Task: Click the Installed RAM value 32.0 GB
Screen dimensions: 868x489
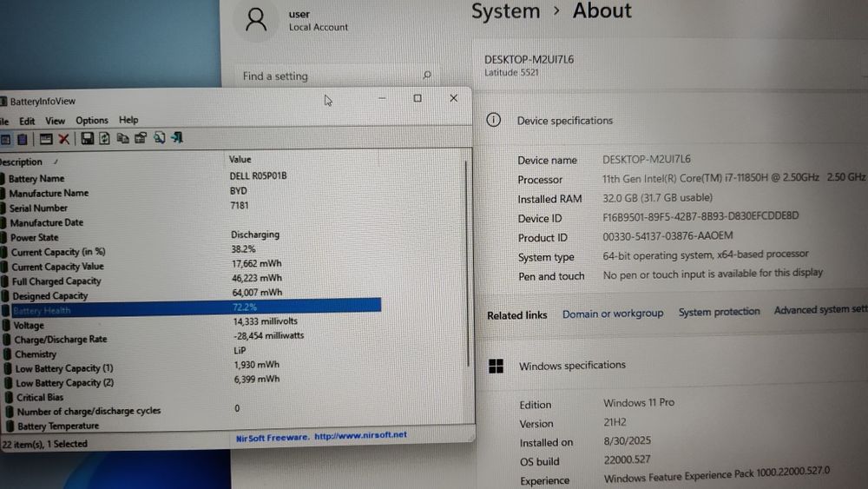Action: (x=657, y=198)
